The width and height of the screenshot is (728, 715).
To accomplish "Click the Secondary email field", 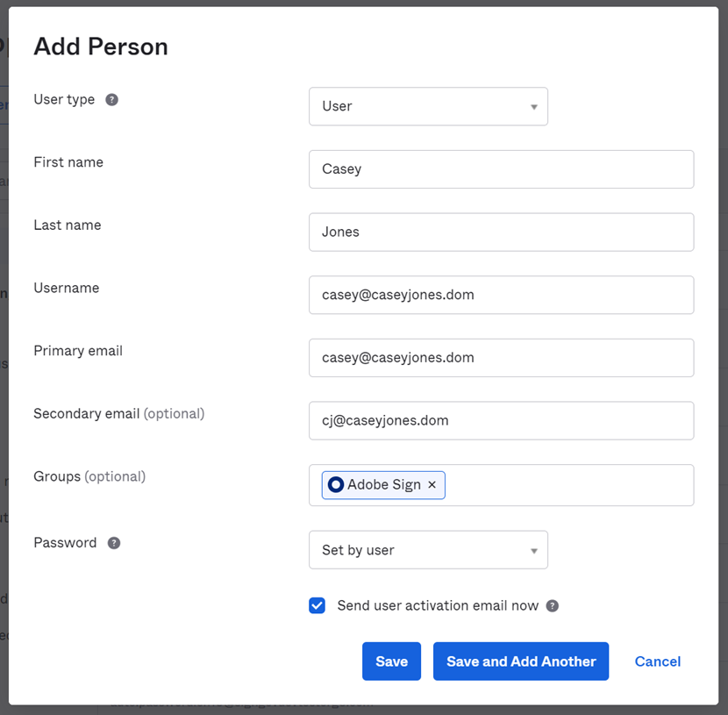I will (501, 421).
